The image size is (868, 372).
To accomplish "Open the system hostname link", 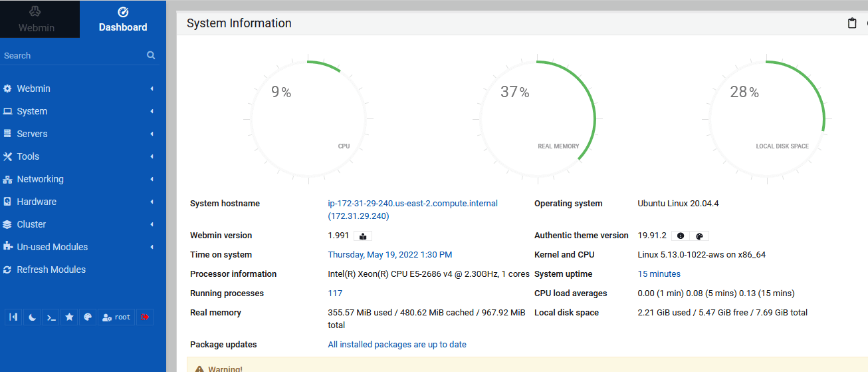I will click(412, 204).
